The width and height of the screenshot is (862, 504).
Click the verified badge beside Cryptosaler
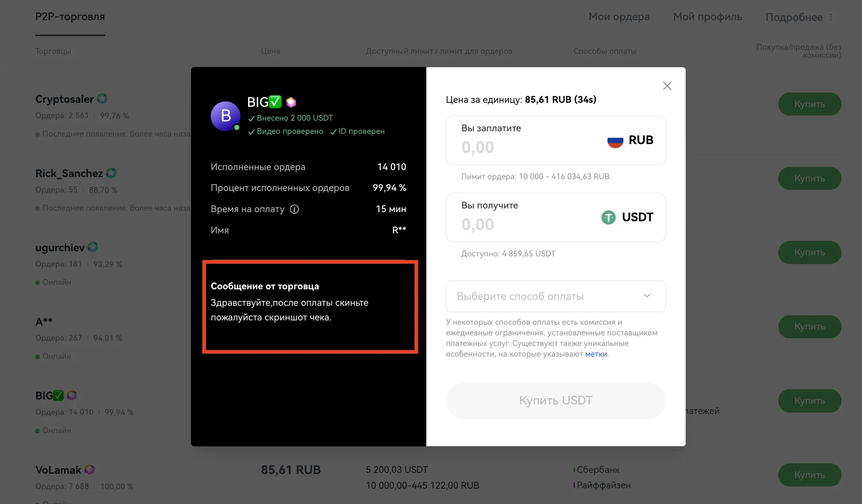pyautogui.click(x=102, y=99)
